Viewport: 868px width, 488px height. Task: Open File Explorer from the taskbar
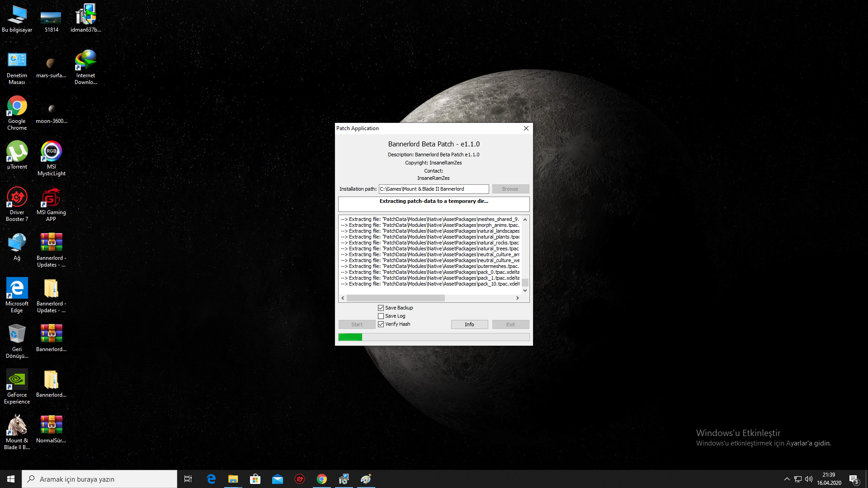(x=233, y=479)
